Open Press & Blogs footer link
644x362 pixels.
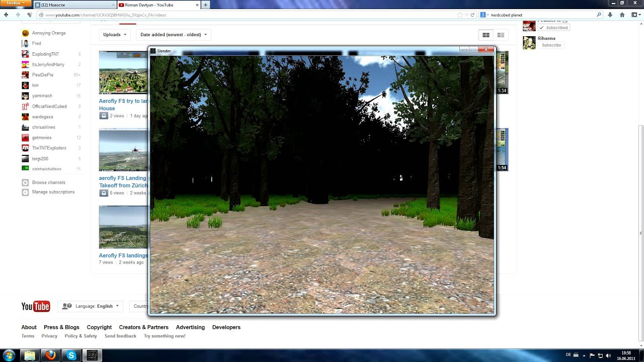(x=61, y=327)
